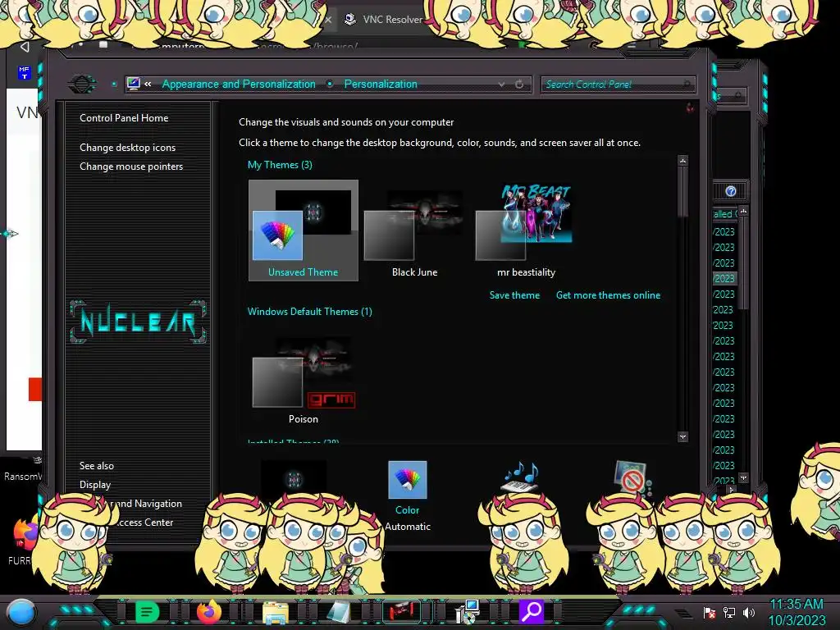Open the computer installer taskbar icon
The width and height of the screenshot is (840, 630).
coord(467,612)
